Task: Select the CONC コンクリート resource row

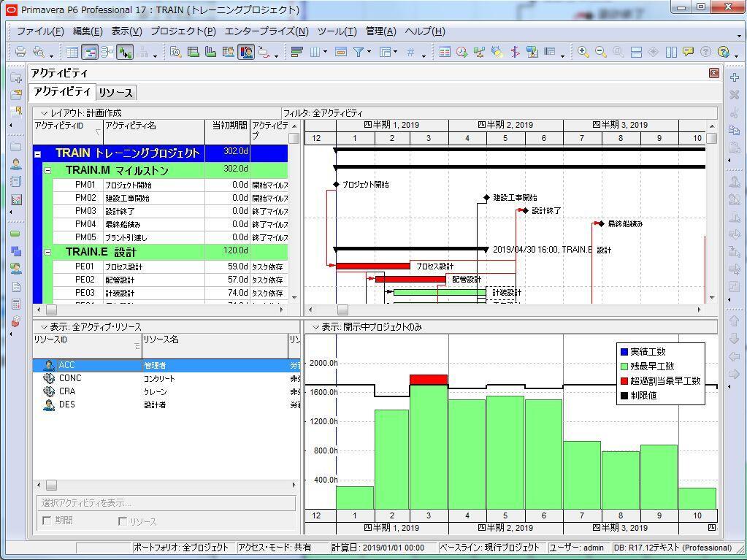Action: [166, 379]
